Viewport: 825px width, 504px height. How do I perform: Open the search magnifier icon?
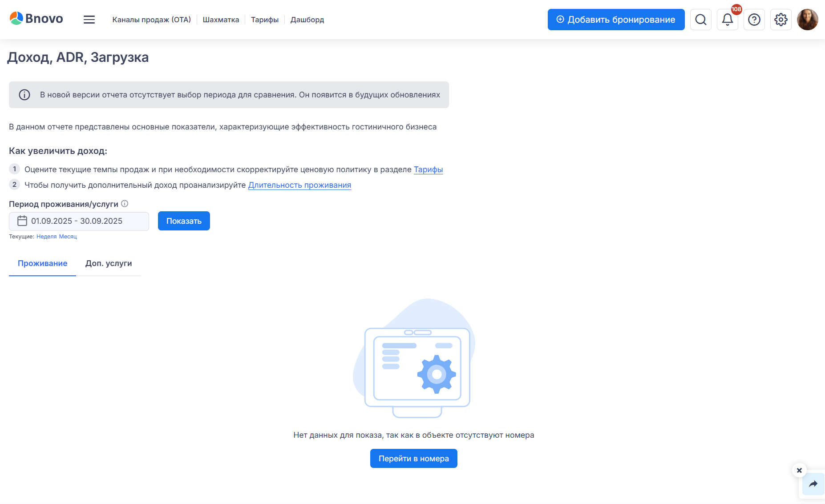coord(700,20)
